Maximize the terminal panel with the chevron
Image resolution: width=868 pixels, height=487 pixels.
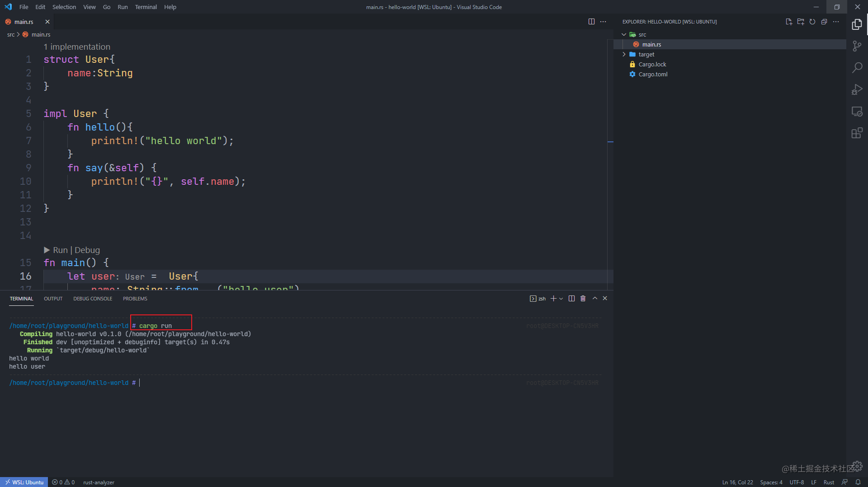pos(594,298)
